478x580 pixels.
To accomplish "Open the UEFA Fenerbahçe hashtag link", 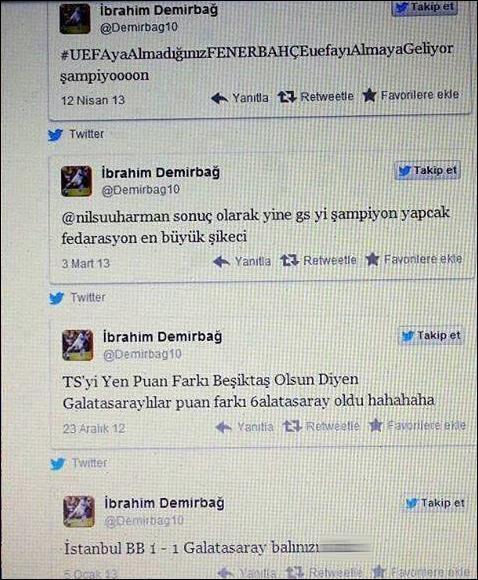I will click(257, 52).
